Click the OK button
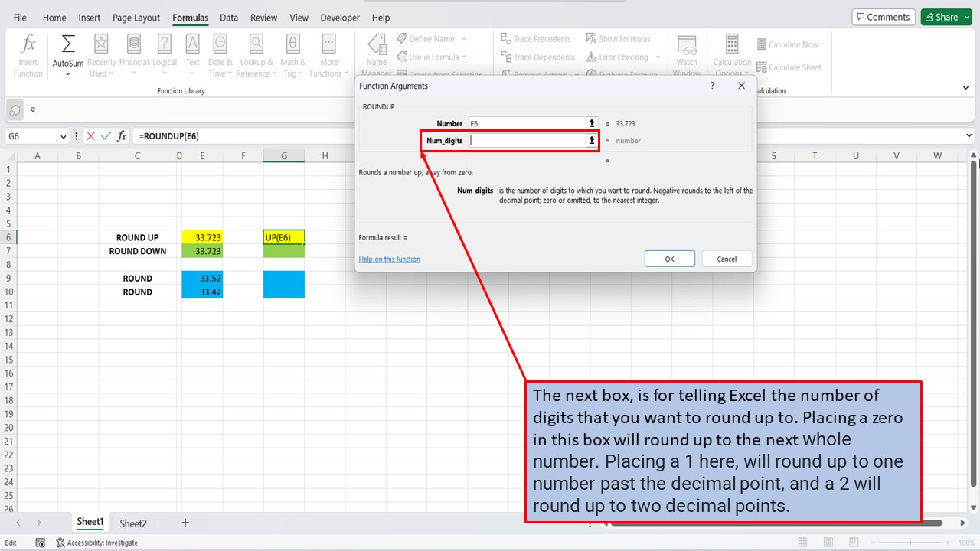The image size is (980, 551). pos(669,259)
